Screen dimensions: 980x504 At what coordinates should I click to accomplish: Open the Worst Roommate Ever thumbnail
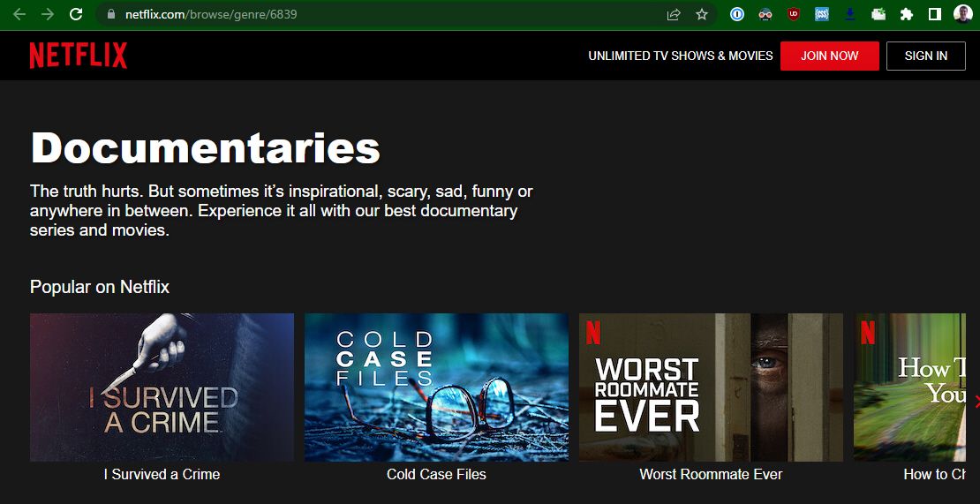tap(711, 387)
